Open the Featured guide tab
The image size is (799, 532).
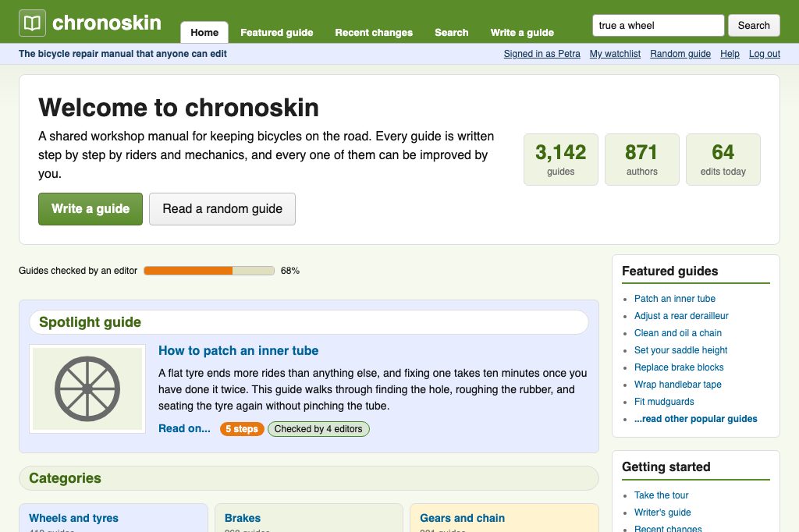pyautogui.click(x=277, y=33)
